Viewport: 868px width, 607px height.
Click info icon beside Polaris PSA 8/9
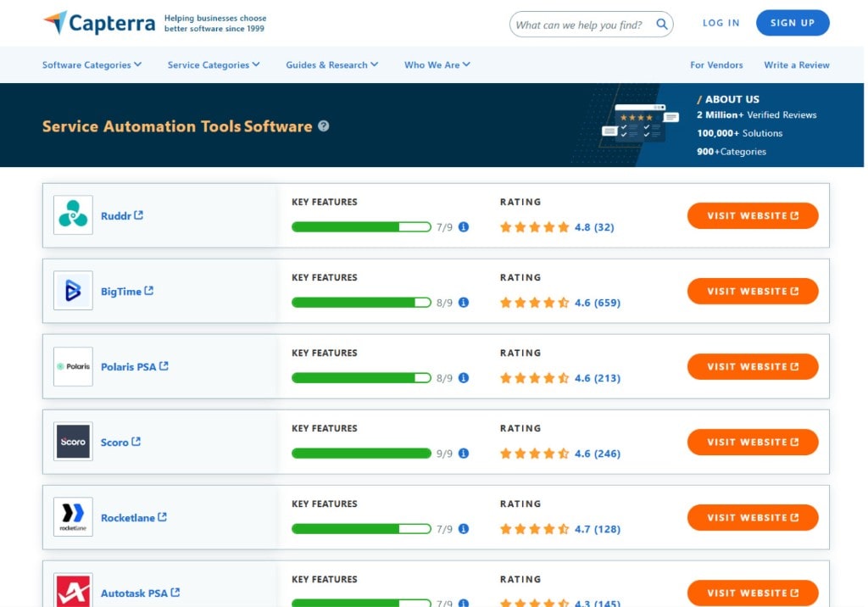(464, 378)
